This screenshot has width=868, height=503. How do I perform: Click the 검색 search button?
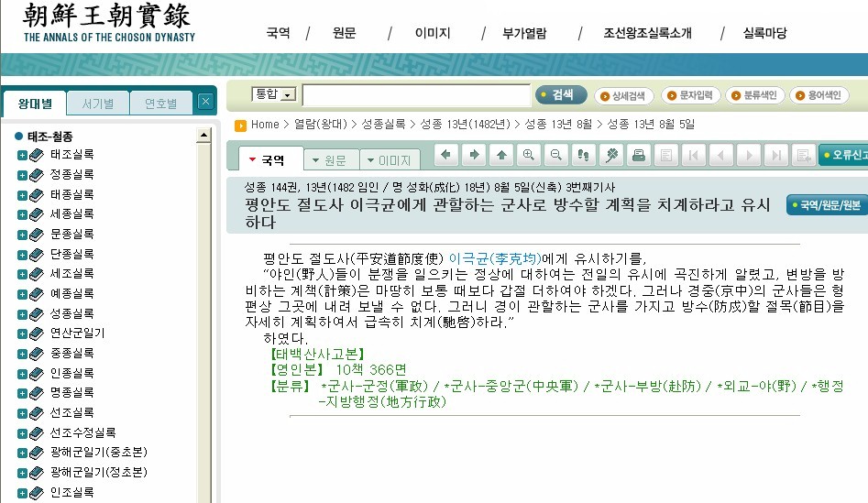558,94
